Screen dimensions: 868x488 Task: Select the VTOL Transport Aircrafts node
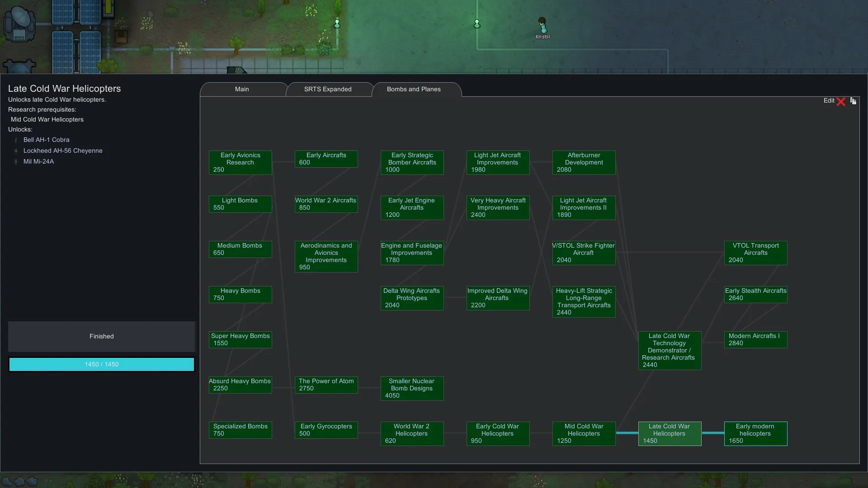[755, 253]
